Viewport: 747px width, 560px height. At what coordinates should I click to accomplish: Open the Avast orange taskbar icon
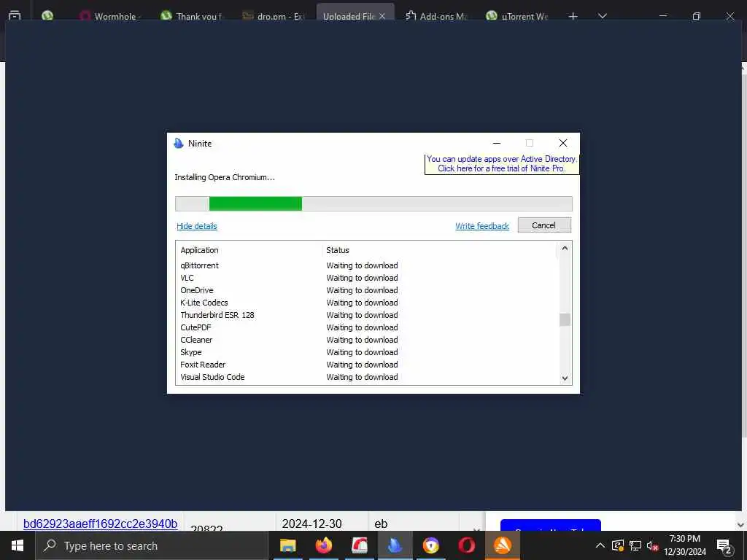[502, 545]
